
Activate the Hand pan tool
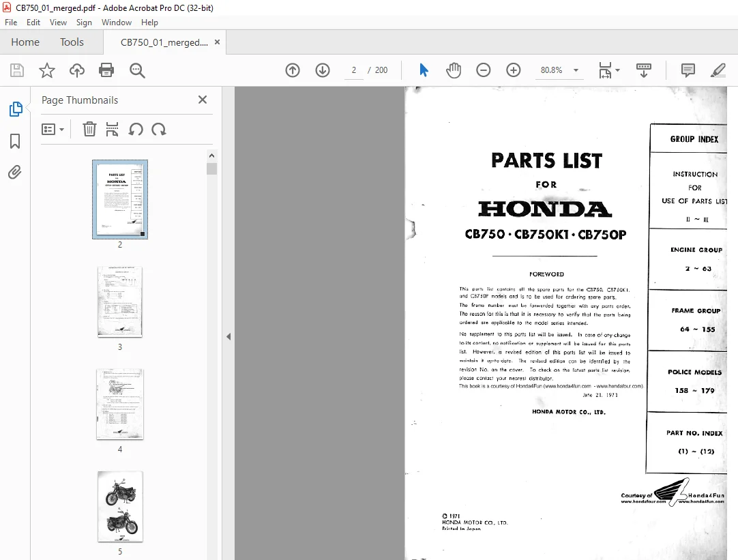454,70
